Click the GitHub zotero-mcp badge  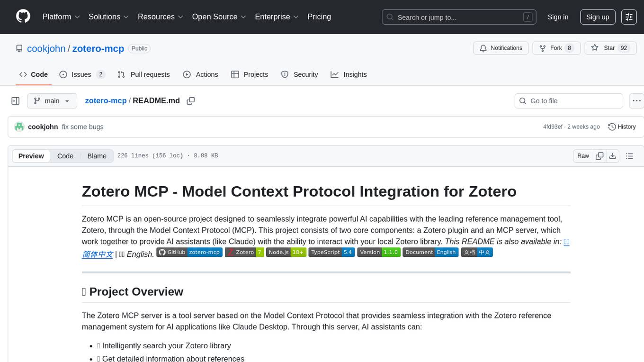tap(189, 252)
